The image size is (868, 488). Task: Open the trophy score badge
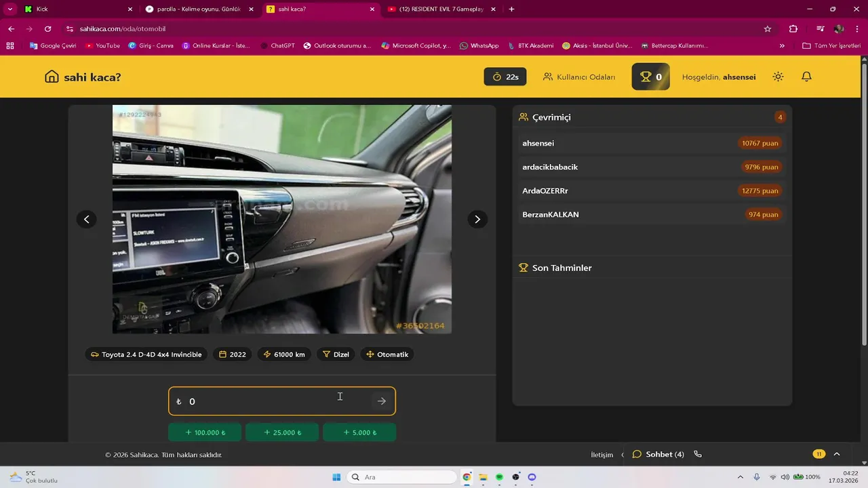tap(650, 77)
